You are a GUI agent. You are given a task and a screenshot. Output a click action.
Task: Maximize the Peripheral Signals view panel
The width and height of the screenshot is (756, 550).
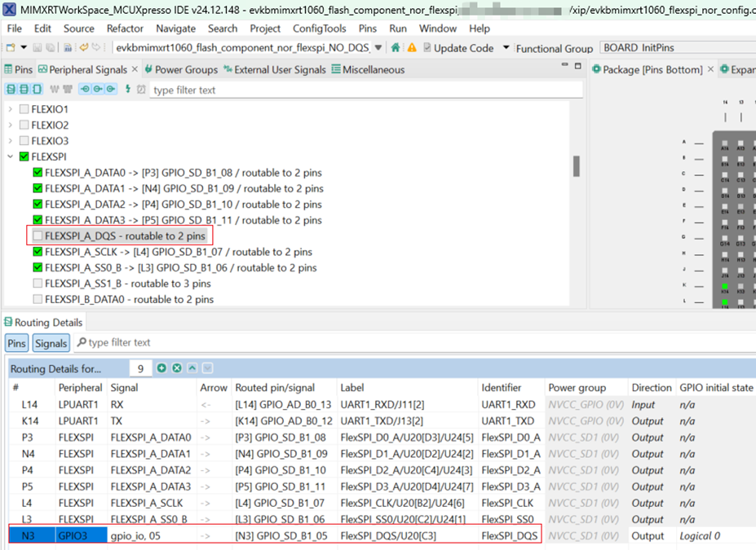(578, 65)
